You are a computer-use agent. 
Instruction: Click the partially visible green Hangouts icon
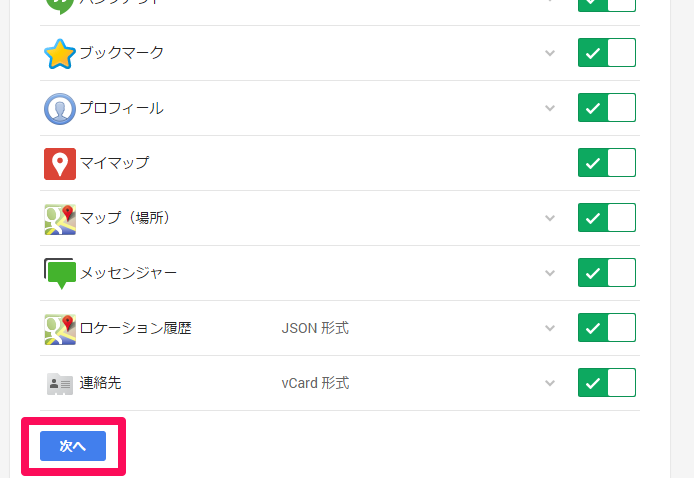point(60,4)
